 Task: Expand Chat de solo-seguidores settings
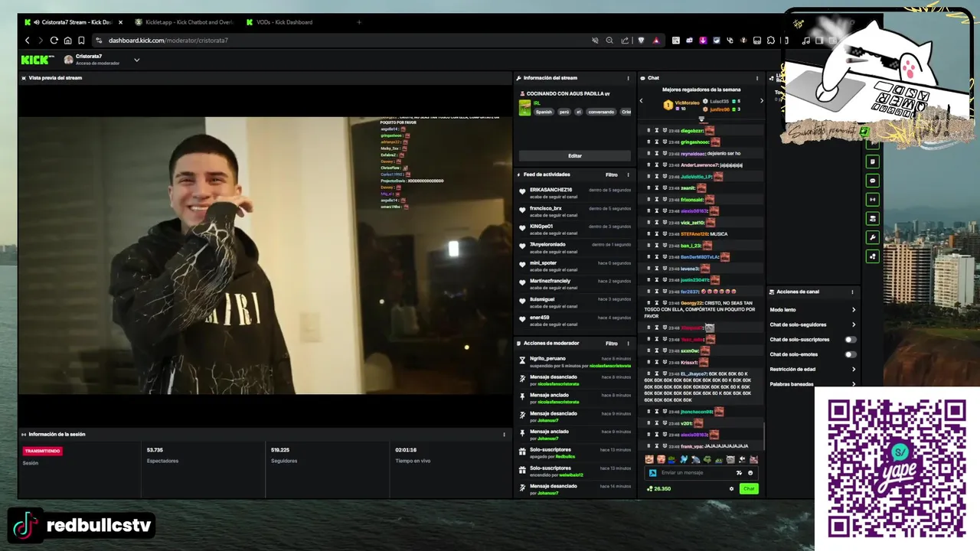click(x=812, y=324)
